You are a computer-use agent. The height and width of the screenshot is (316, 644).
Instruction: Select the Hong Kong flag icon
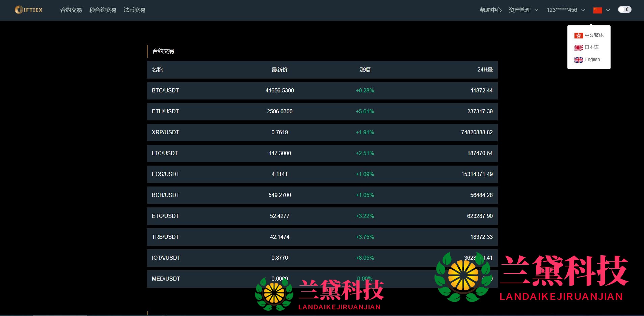579,35
